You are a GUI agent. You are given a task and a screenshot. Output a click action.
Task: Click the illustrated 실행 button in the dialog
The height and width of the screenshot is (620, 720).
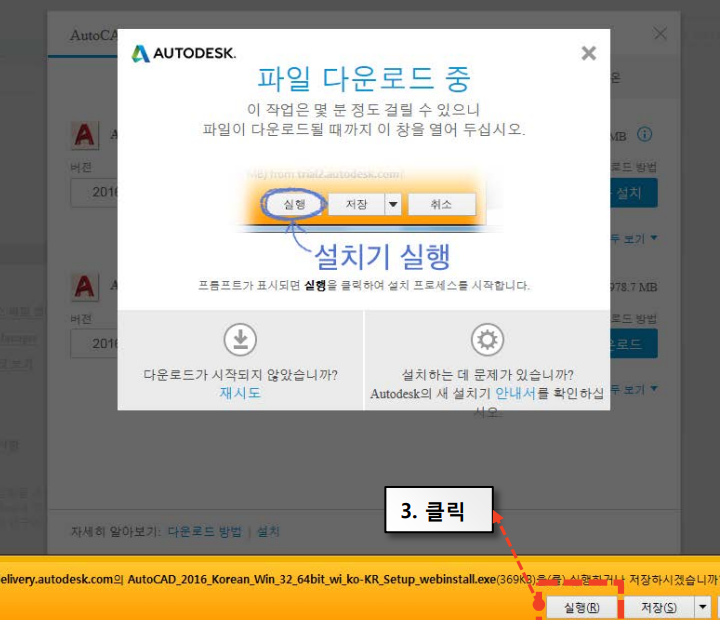pyautogui.click(x=294, y=204)
